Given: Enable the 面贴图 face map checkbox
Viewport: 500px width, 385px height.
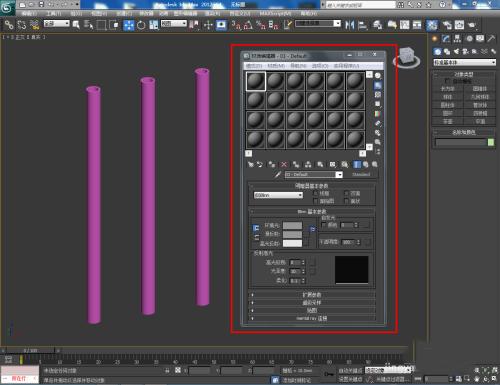Looking at the screenshot, I should click(316, 201).
